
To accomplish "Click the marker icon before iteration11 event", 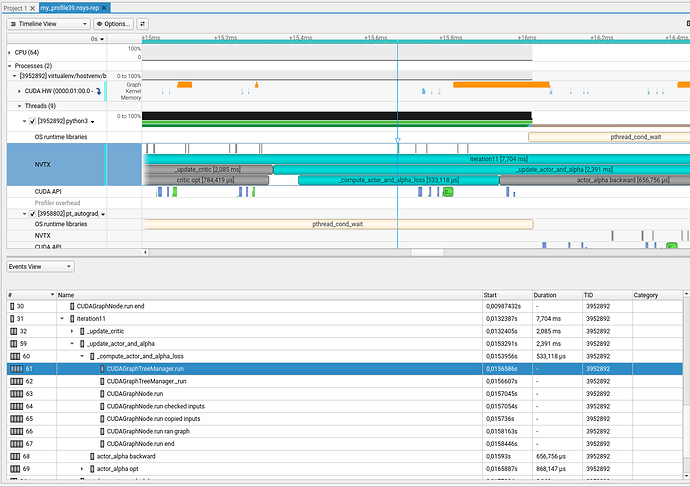I will (x=72, y=319).
